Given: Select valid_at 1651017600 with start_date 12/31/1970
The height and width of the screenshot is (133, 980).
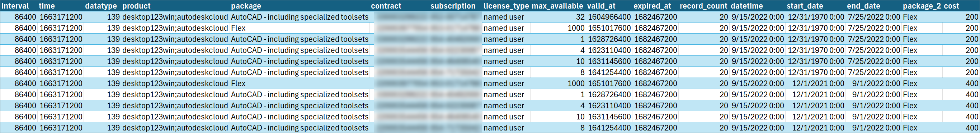Looking at the screenshot, I should [x=609, y=28].
